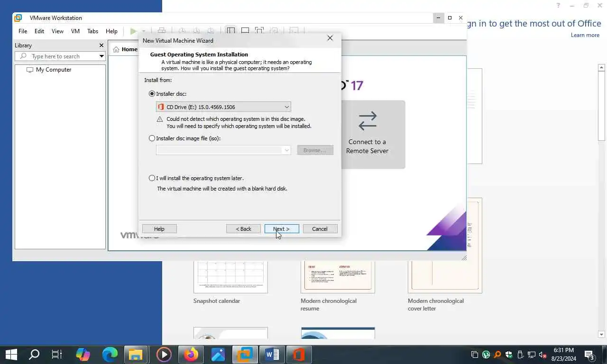Click the Learn more link in Office
The image size is (607, 364).
(585, 35)
